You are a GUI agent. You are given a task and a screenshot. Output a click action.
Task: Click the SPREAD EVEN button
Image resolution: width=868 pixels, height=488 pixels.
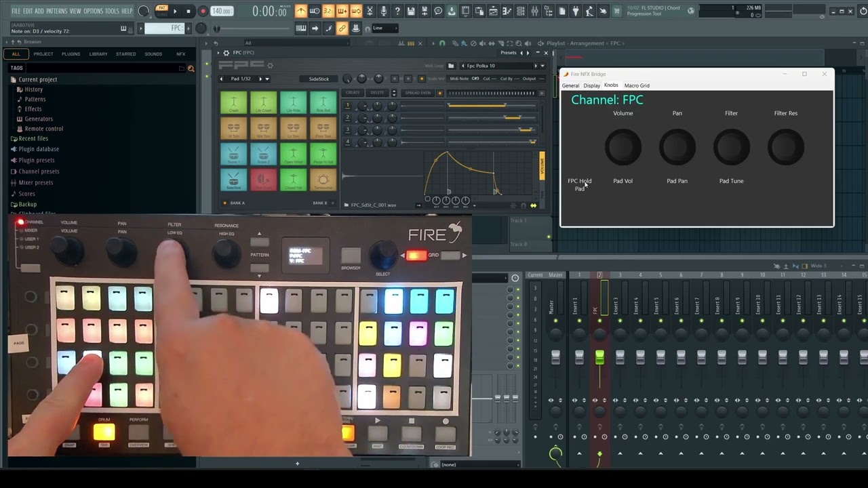tap(418, 93)
